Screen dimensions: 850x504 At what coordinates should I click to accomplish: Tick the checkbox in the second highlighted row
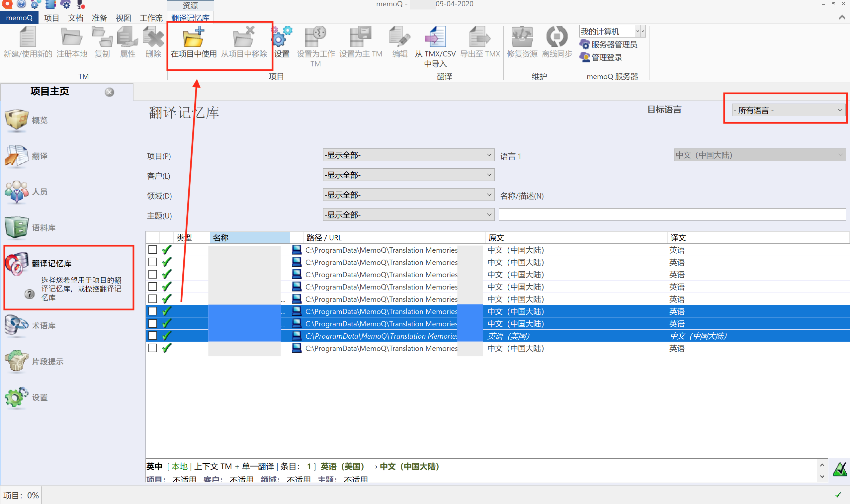pyautogui.click(x=153, y=323)
